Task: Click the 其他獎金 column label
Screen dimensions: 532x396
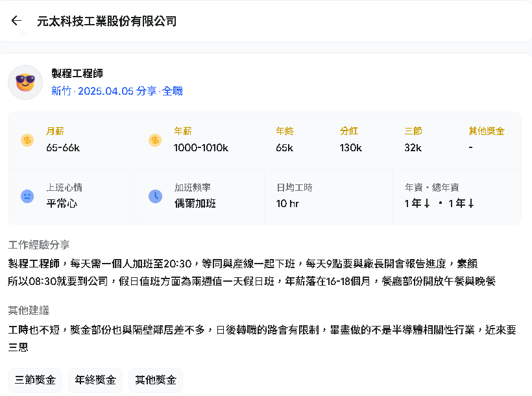Action: pyautogui.click(x=487, y=131)
